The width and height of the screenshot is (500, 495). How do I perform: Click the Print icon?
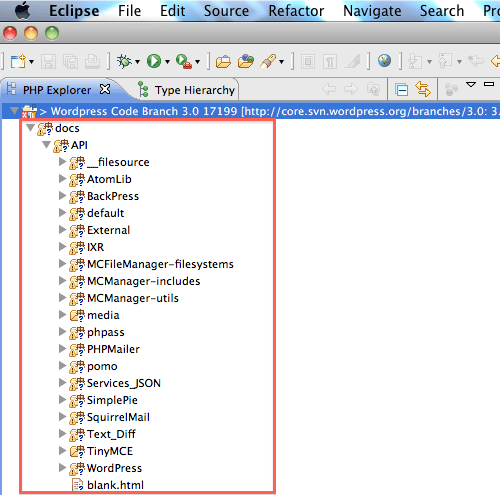[x=92, y=62]
